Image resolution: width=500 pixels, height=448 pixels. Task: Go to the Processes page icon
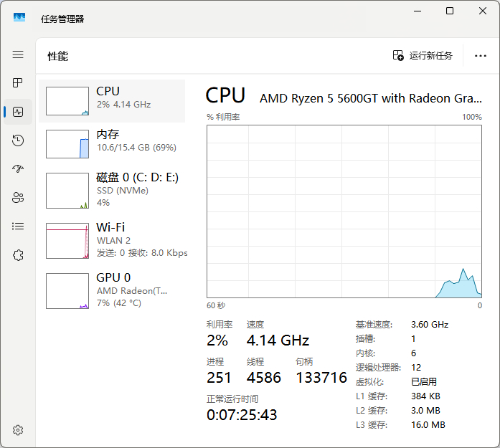[x=18, y=83]
